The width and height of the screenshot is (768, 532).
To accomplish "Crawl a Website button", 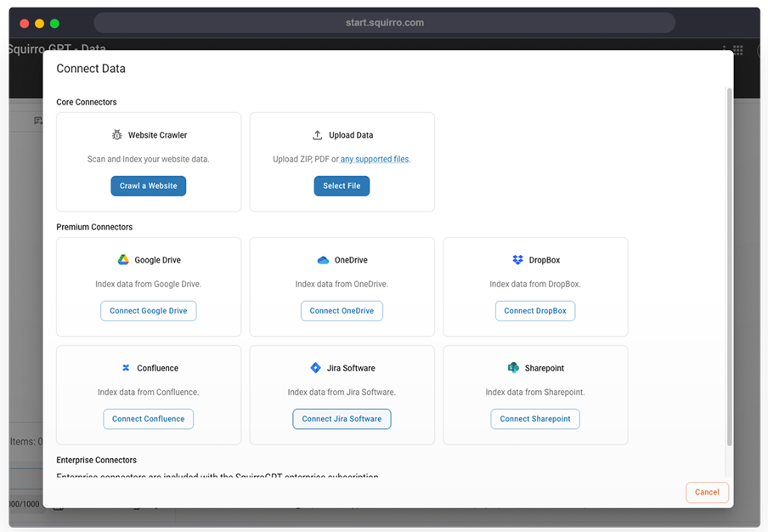I will point(149,185).
